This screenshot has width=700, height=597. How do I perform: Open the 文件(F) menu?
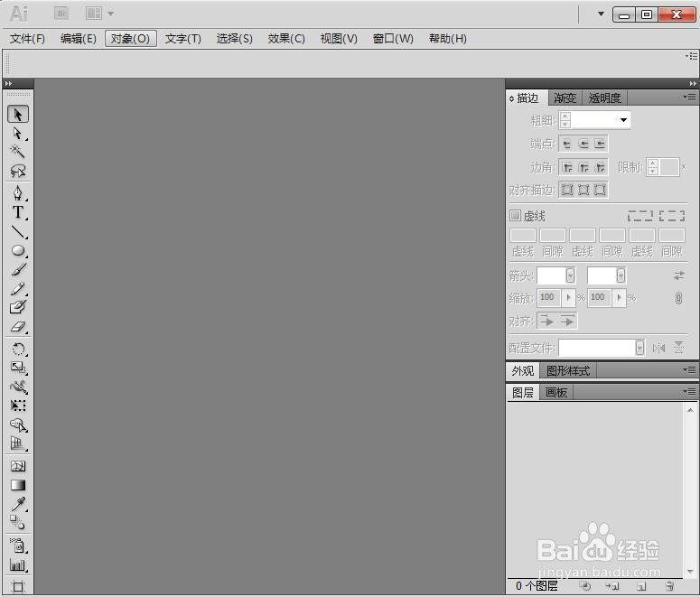pos(27,39)
